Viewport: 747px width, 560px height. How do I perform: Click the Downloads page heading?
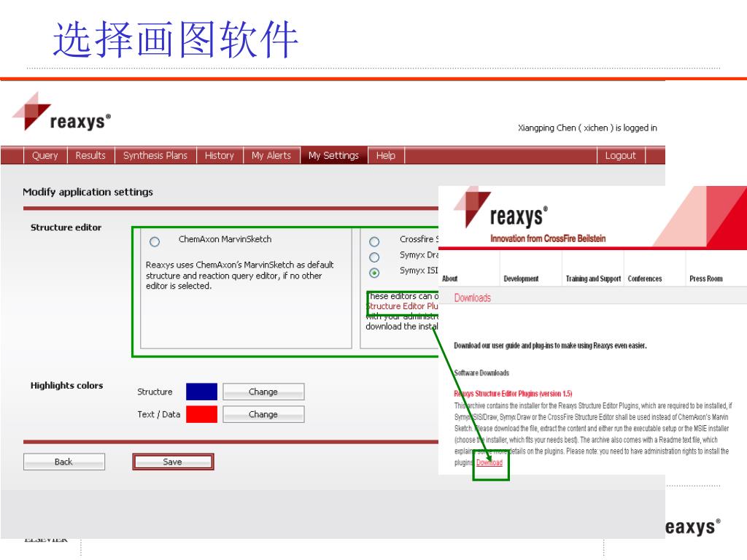point(473,297)
